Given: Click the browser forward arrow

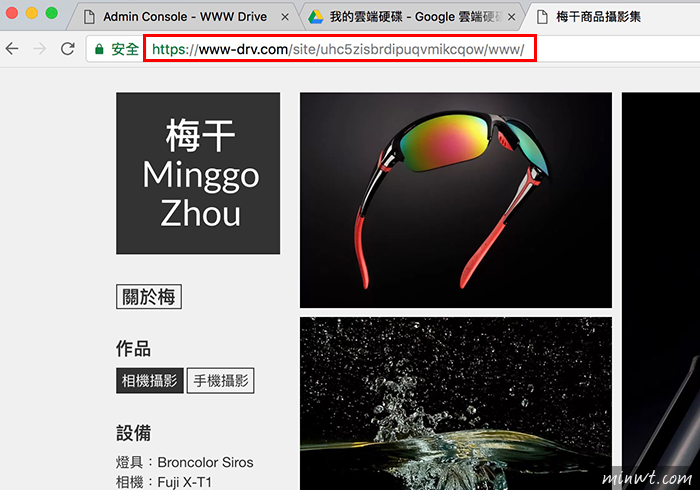Looking at the screenshot, I should (40, 49).
